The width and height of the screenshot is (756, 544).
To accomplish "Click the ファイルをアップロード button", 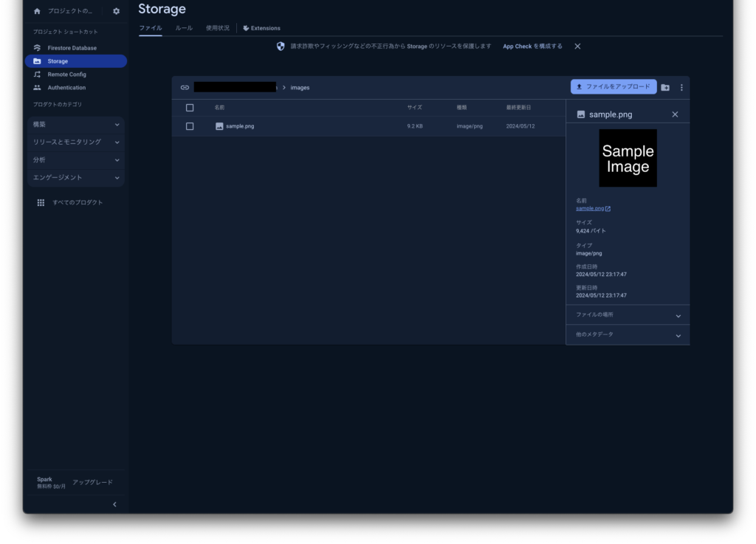I will pos(614,87).
